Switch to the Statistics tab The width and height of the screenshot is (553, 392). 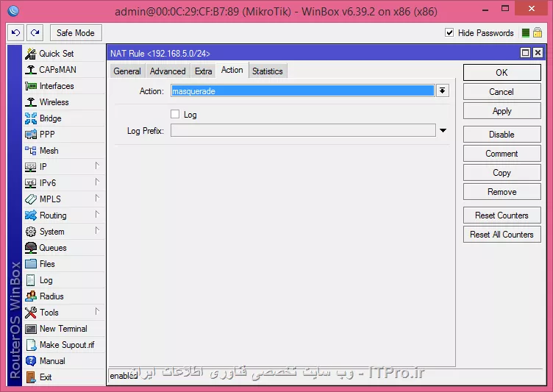pyautogui.click(x=267, y=71)
